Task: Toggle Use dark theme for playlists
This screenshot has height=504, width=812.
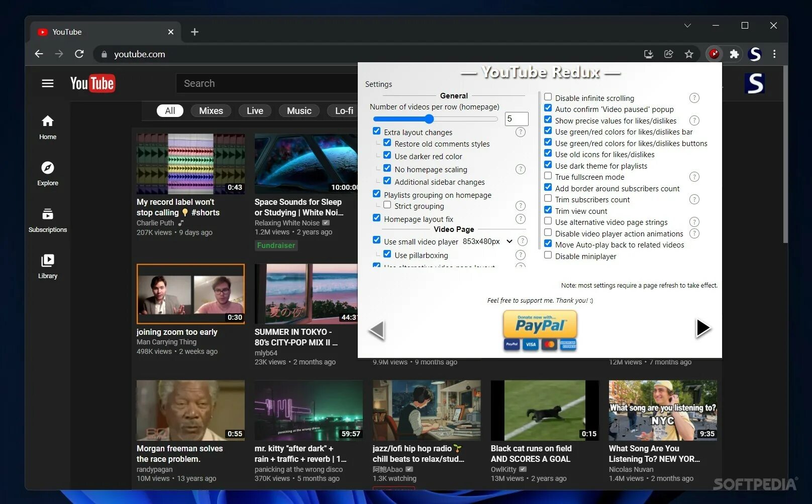Action: pyautogui.click(x=548, y=165)
